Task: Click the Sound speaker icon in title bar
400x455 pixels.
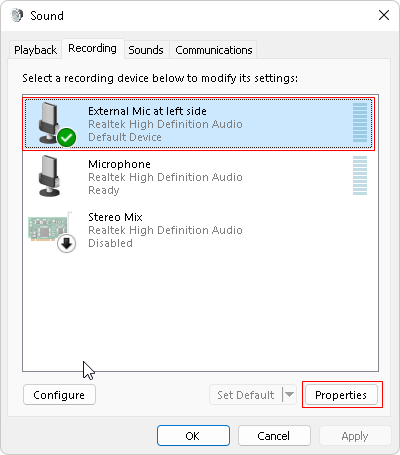Action: click(17, 15)
